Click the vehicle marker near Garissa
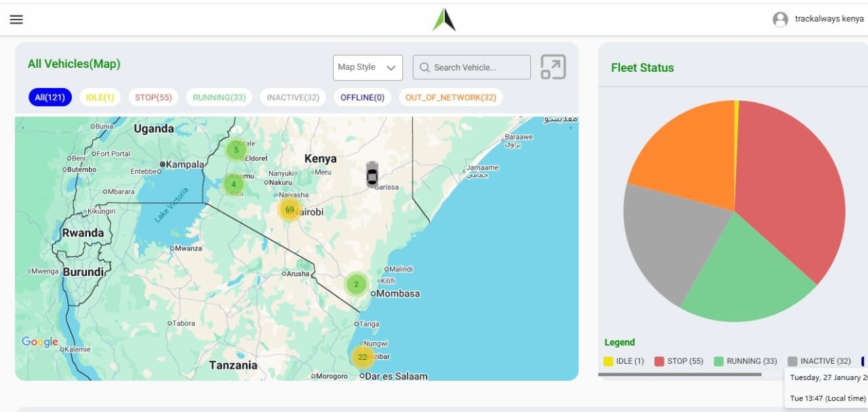868x412 pixels. click(372, 174)
